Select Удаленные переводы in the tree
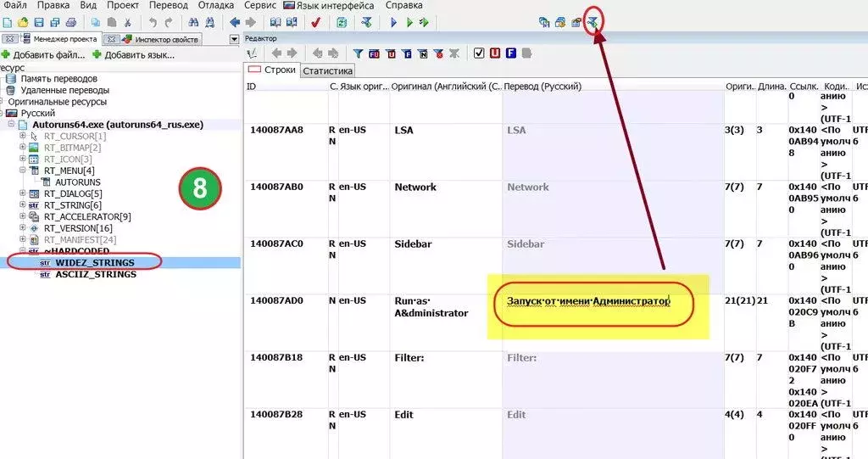This screenshot has height=459, width=868. [64, 91]
